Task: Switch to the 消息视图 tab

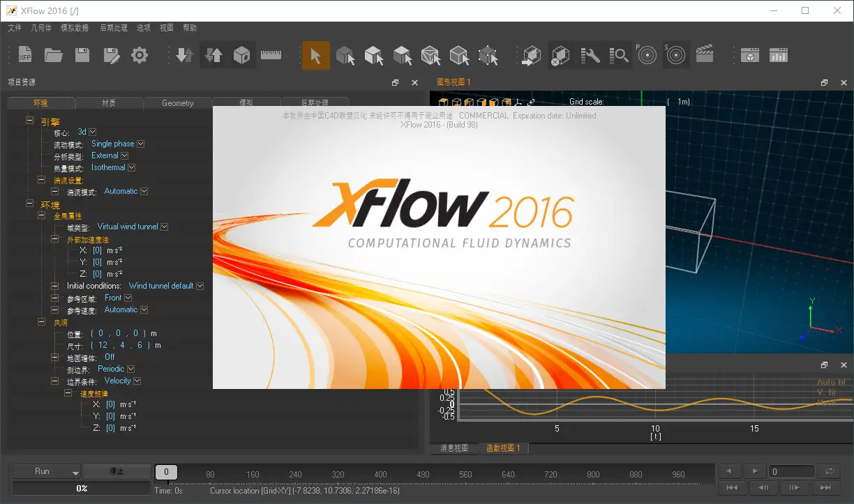Action: pos(454,448)
